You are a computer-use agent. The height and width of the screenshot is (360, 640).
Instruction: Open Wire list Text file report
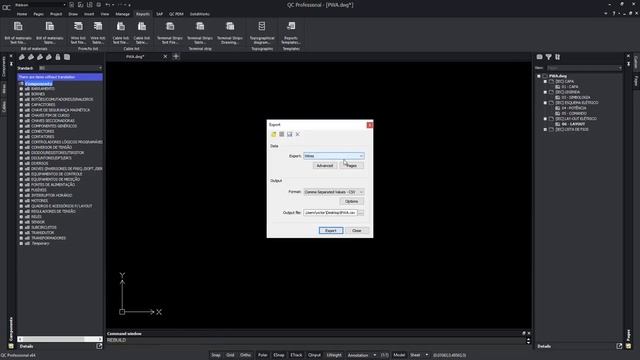coord(78,32)
